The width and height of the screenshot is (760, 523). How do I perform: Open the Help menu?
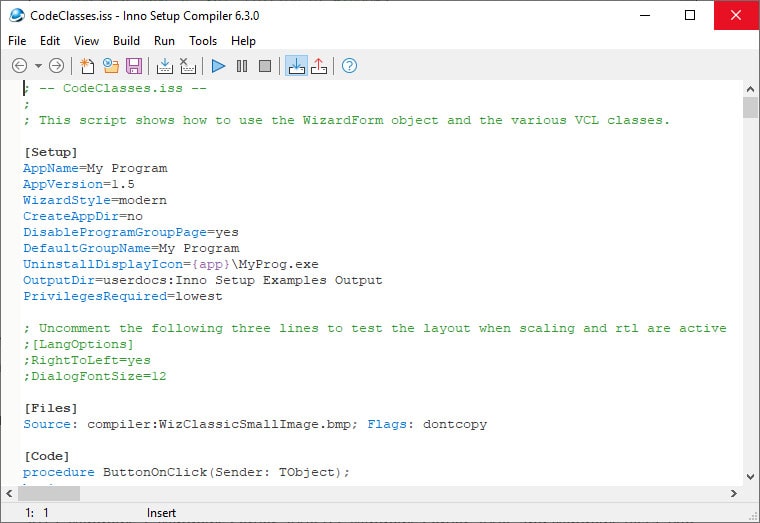[243, 41]
